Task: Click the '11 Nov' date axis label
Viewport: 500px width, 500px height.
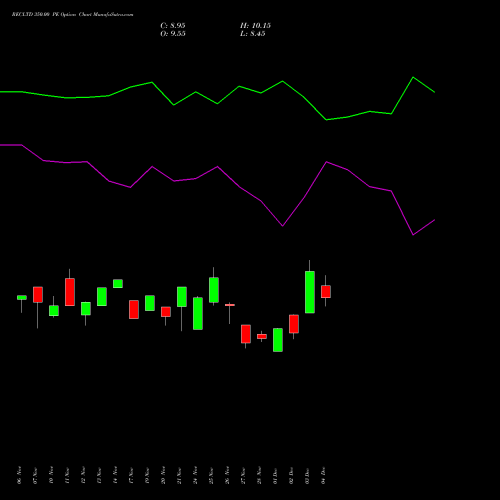Action: click(x=67, y=475)
